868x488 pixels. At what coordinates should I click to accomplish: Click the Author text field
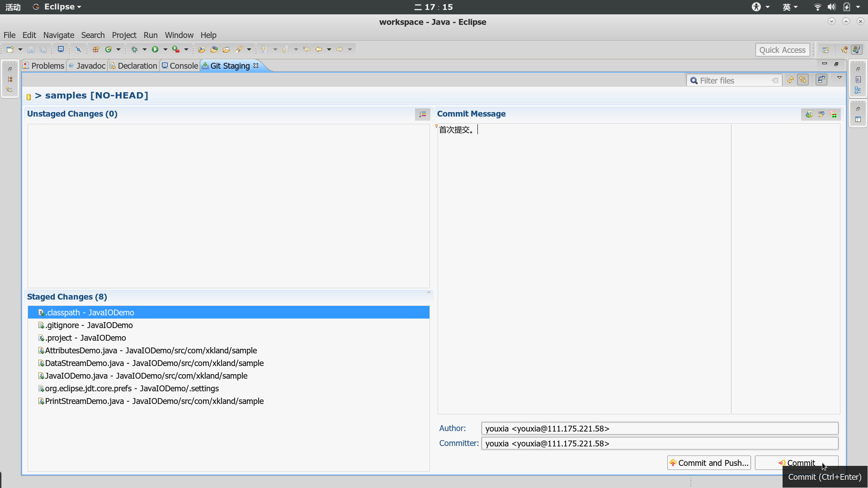pyautogui.click(x=660, y=428)
